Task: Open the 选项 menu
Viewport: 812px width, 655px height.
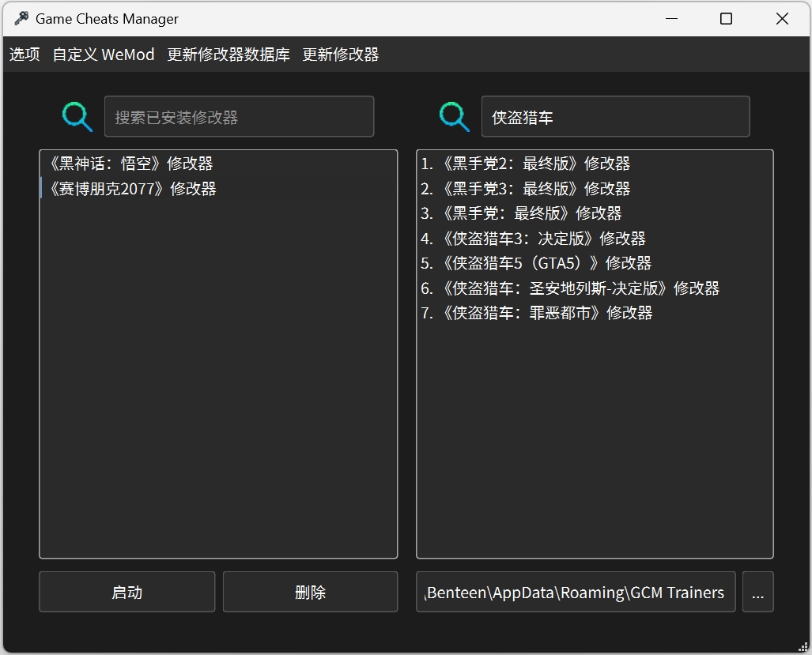Action: click(25, 55)
